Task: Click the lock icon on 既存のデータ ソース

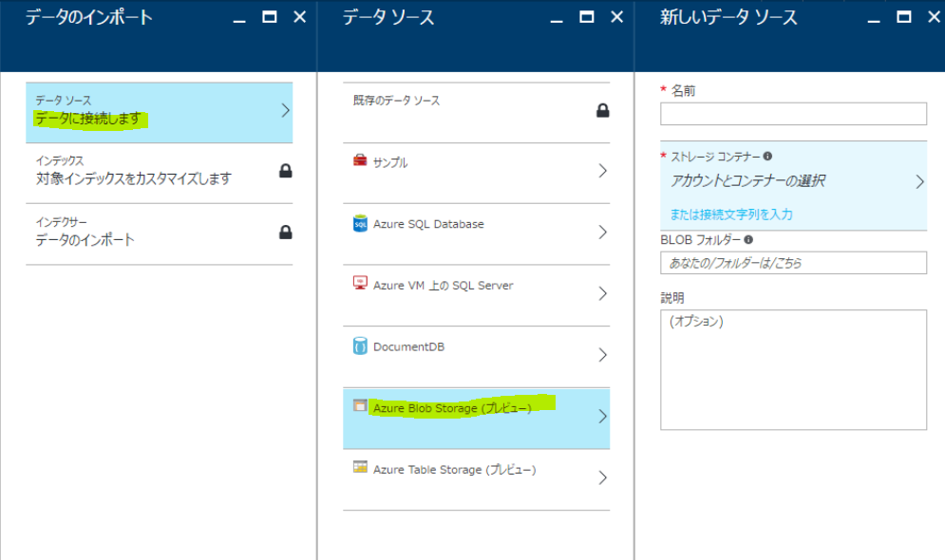Action: (x=603, y=110)
